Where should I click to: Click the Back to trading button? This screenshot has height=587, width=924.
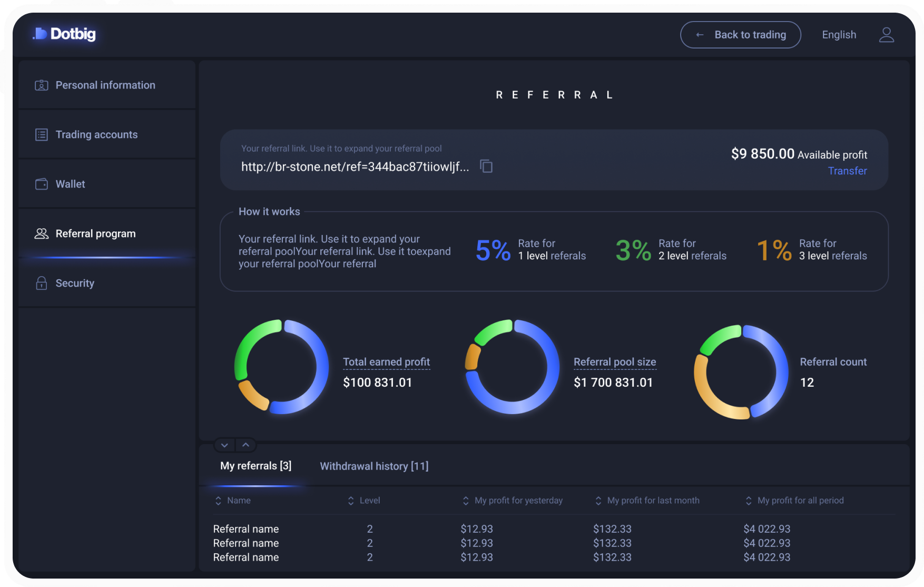741,35
